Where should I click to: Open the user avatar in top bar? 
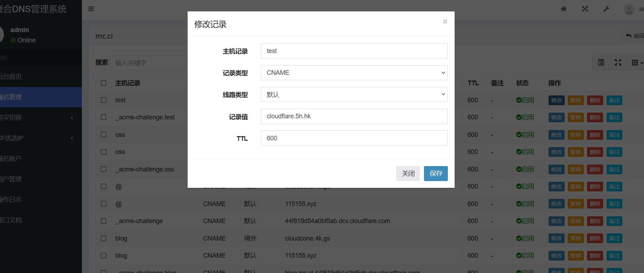coord(629,9)
